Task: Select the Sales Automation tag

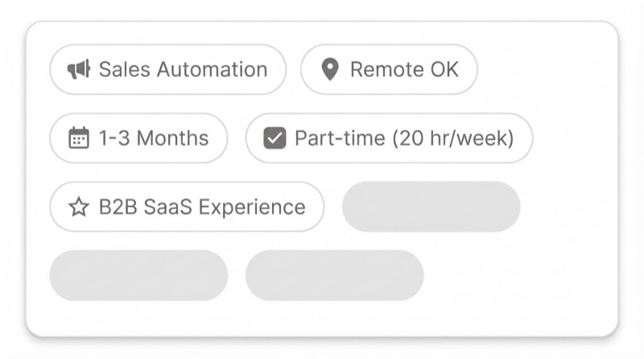Action: [167, 70]
